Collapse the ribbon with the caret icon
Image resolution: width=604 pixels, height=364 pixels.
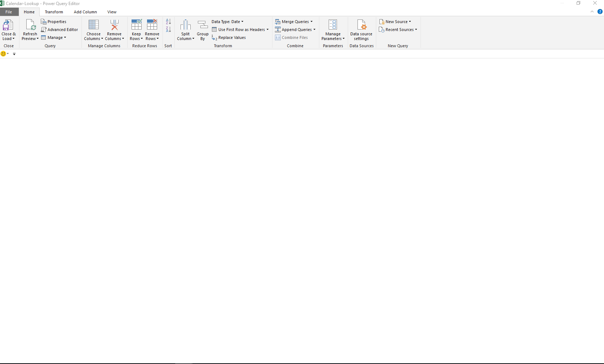(592, 12)
